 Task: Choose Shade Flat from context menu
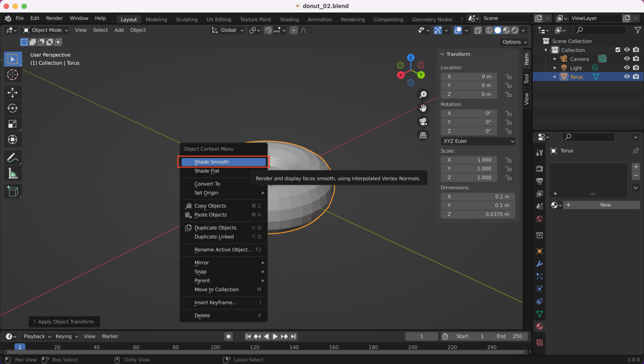tap(207, 171)
